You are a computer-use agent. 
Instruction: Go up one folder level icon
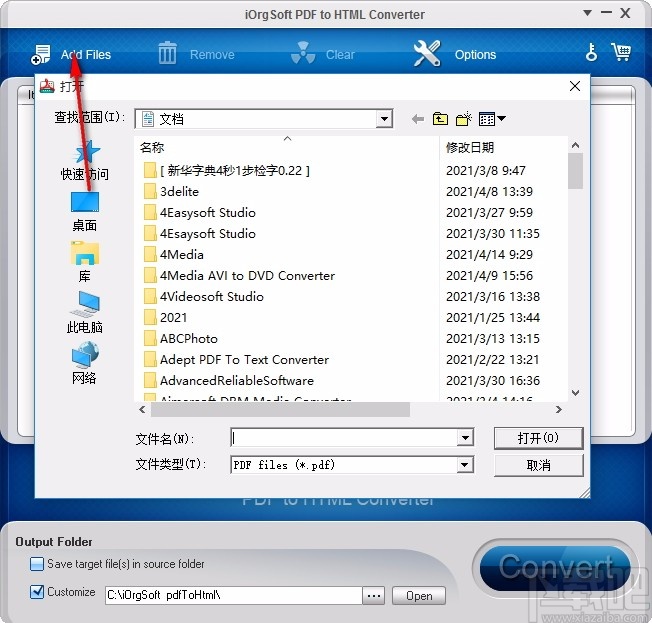click(x=440, y=119)
